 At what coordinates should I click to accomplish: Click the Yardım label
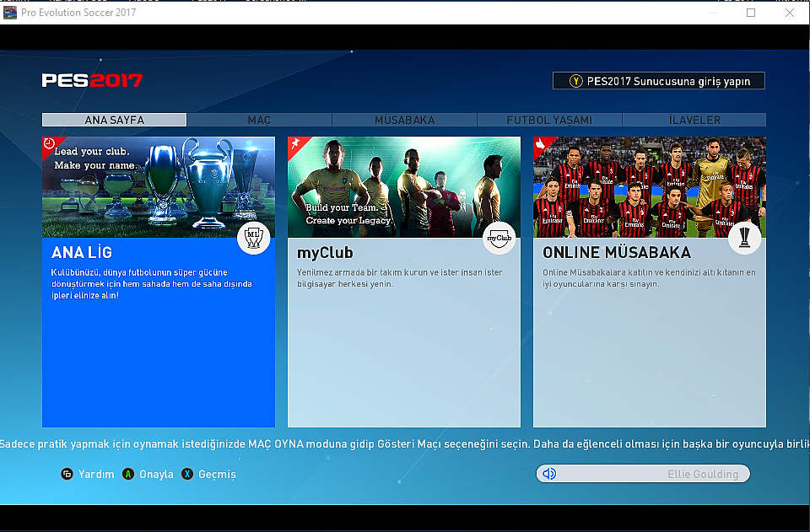pos(96,474)
